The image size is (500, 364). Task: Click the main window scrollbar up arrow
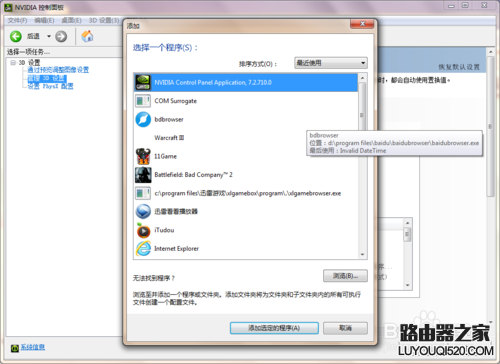coord(490,52)
